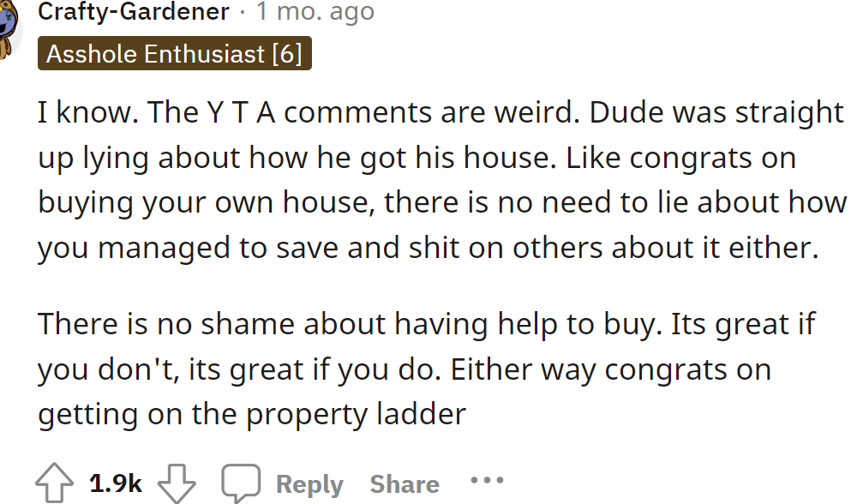The height and width of the screenshot is (504, 857).
Task: Click the line starting "There is no shame"
Action: 427,324
